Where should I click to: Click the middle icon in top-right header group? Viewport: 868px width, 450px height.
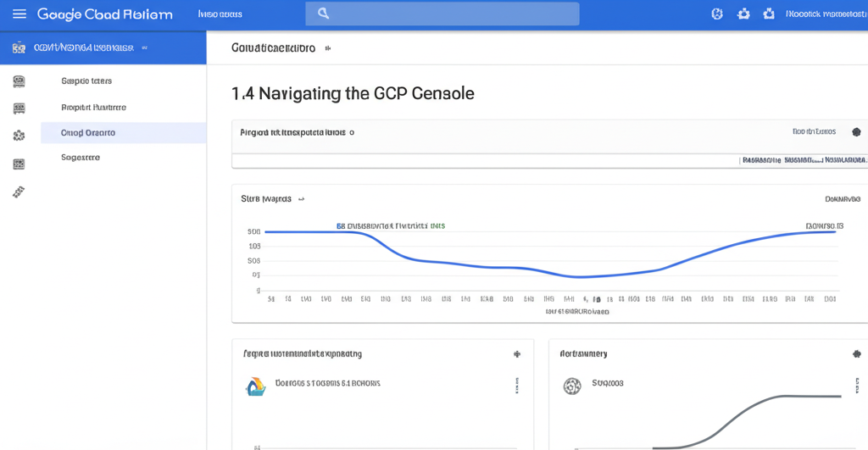click(x=743, y=14)
